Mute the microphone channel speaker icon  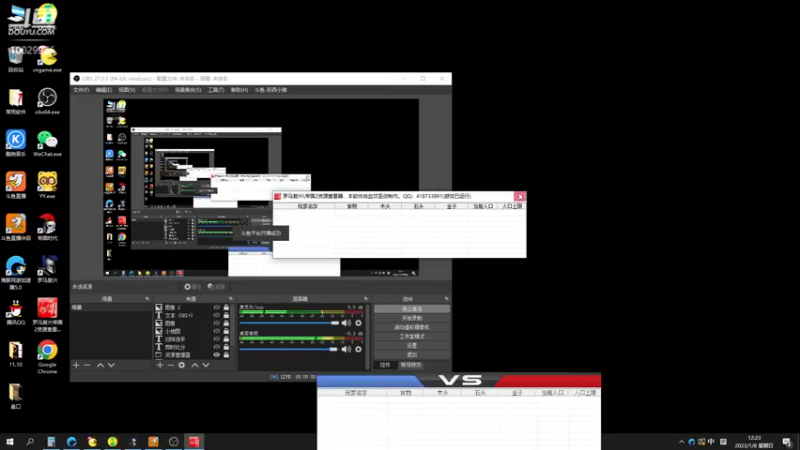[x=346, y=323]
